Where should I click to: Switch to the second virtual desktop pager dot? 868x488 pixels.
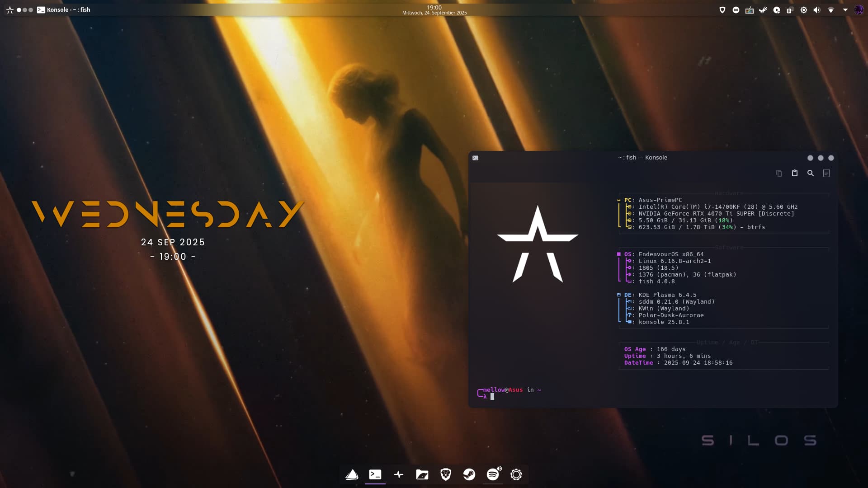25,10
